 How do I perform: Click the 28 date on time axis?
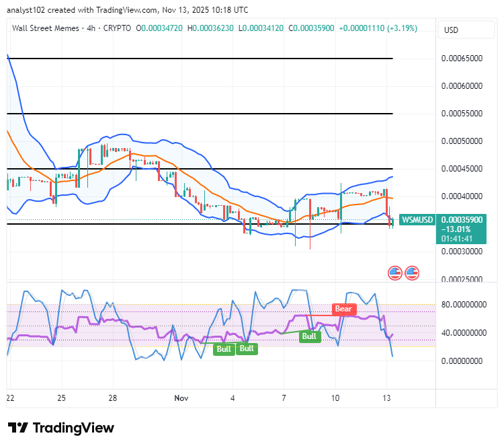113,398
